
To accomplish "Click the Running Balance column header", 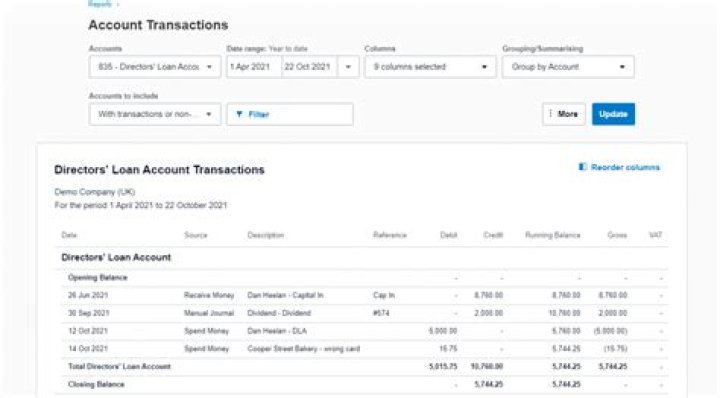I will point(553,235).
